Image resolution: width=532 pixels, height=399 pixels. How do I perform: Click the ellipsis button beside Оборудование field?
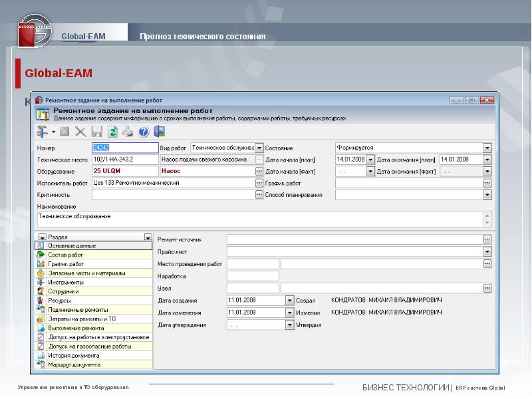pyautogui.click(x=259, y=172)
